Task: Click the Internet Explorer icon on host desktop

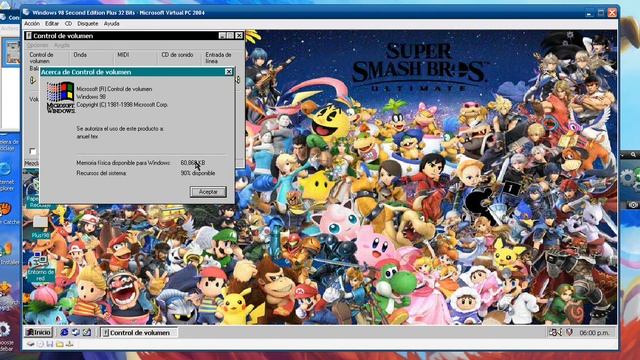Action: [6, 168]
